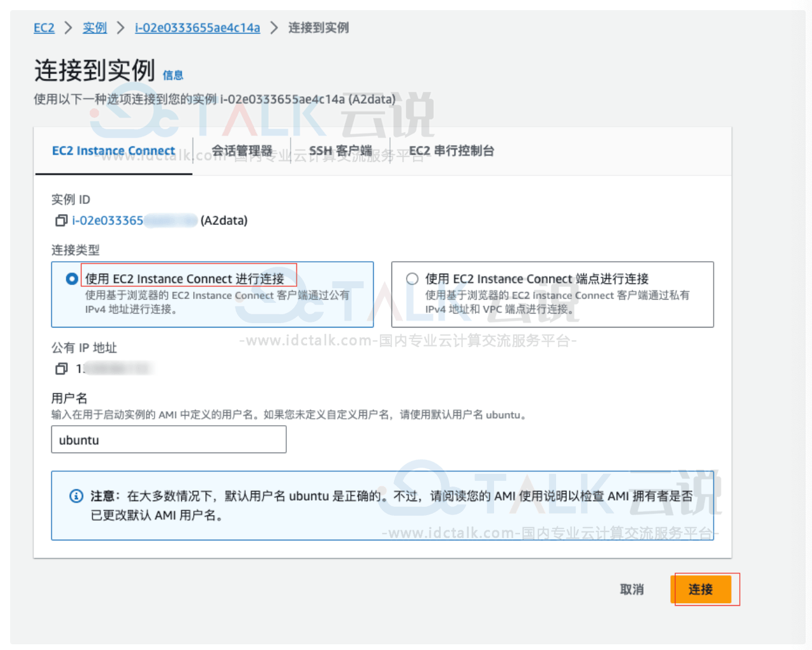The width and height of the screenshot is (812, 650).
Task: Click the instance ID link i-02e033365
Action: point(108,220)
